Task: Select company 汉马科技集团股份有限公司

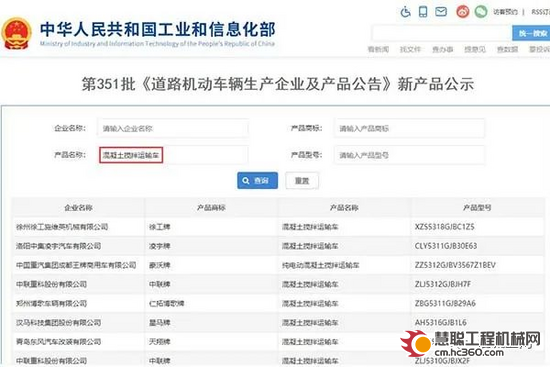Action: 58,322
